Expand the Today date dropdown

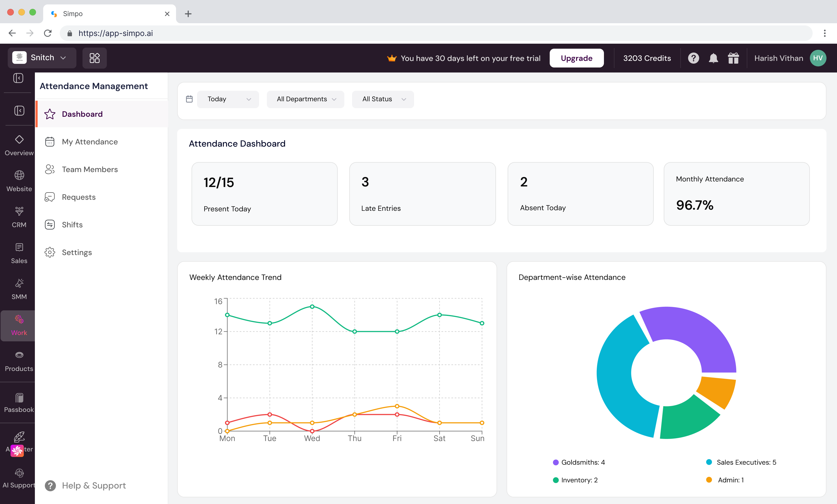(228, 99)
